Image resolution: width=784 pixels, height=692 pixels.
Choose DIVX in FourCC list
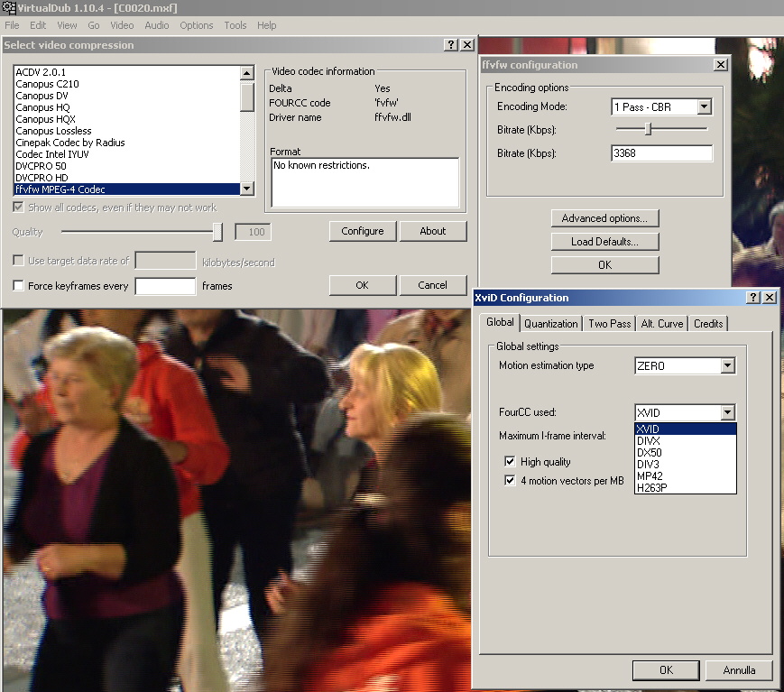pyautogui.click(x=686, y=440)
